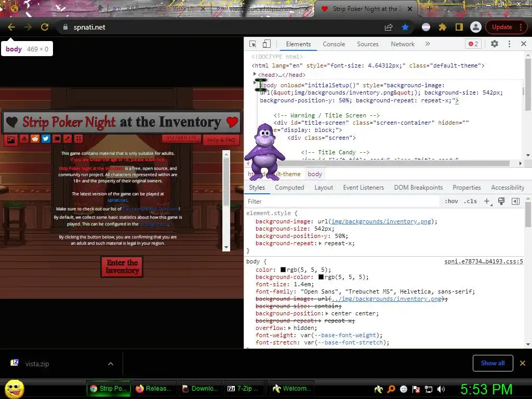Click the Enter the Inventory button
Image resolution: width=532 pixels, height=399 pixels.
(x=122, y=267)
